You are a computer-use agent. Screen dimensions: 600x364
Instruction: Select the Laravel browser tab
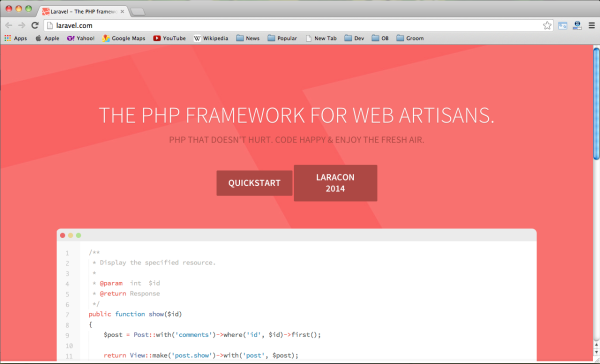point(82,11)
